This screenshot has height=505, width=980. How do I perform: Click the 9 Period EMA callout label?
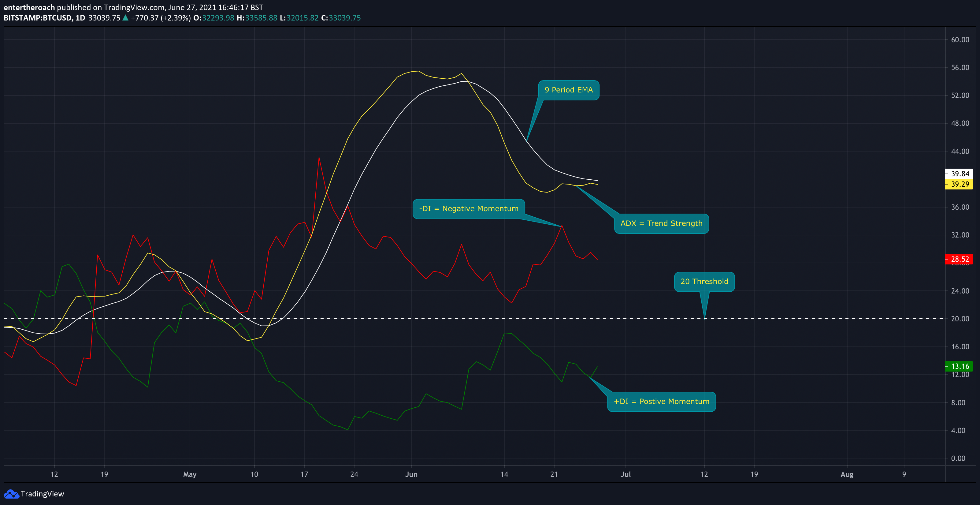point(569,90)
